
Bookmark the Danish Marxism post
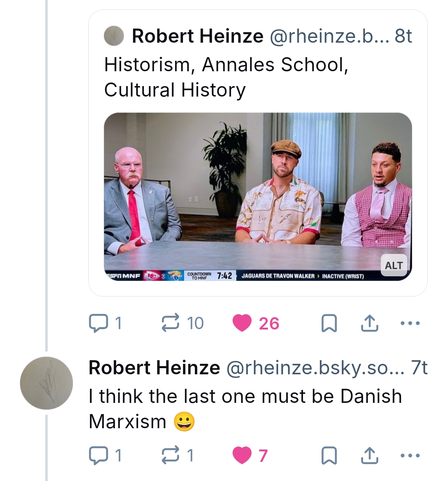point(329,455)
